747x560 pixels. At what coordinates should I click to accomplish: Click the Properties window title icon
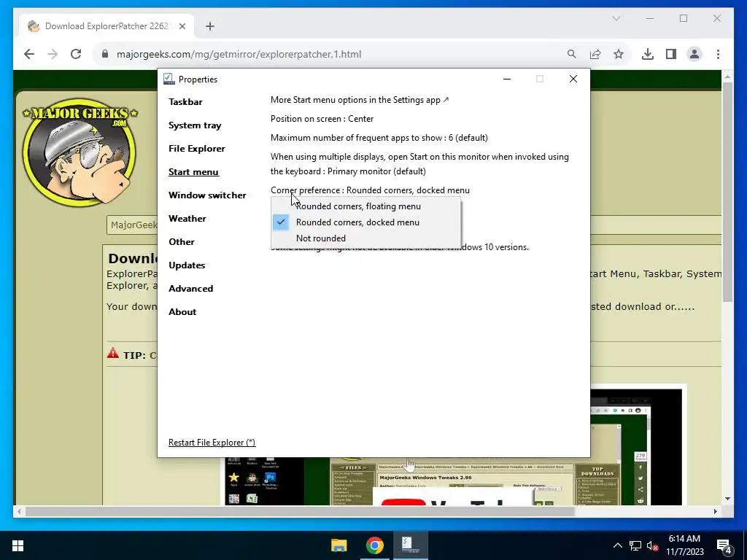click(169, 79)
